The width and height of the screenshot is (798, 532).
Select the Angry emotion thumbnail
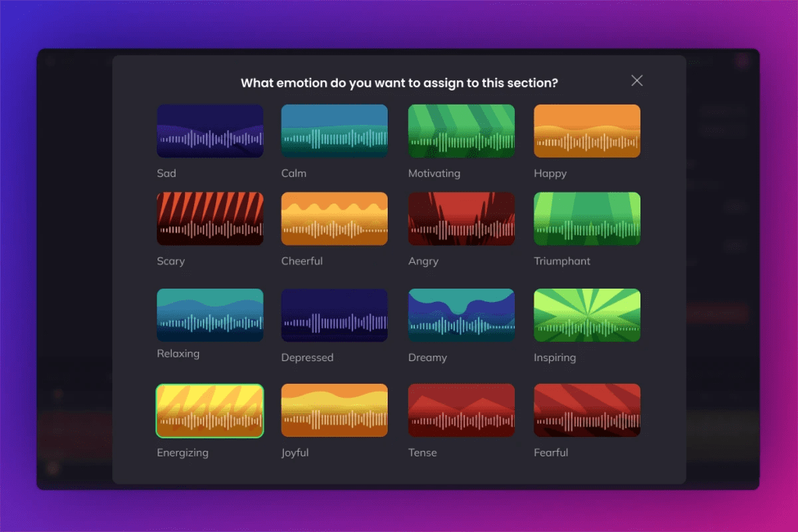(x=461, y=219)
